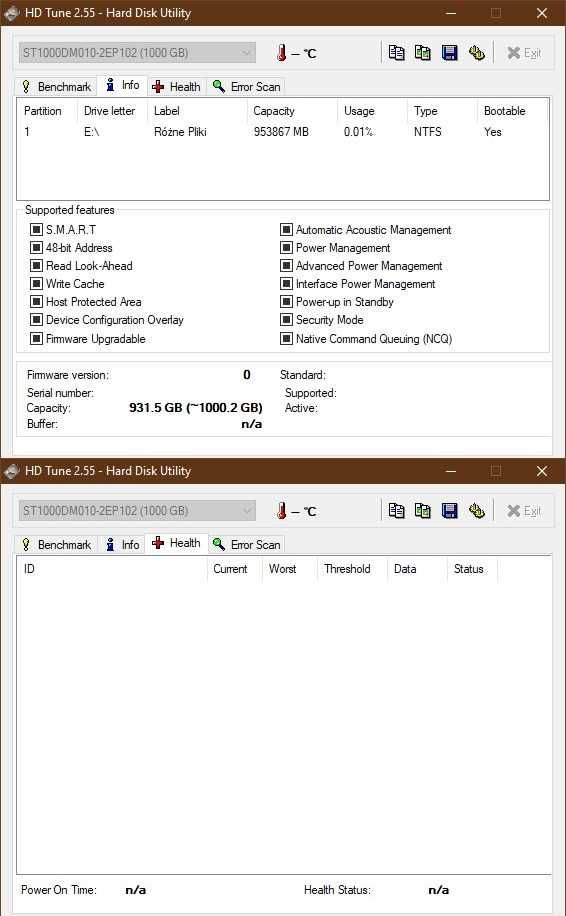Click the HD Tune app icon in top title bar
Image resolution: width=566 pixels, height=916 pixels.
tap(12, 13)
